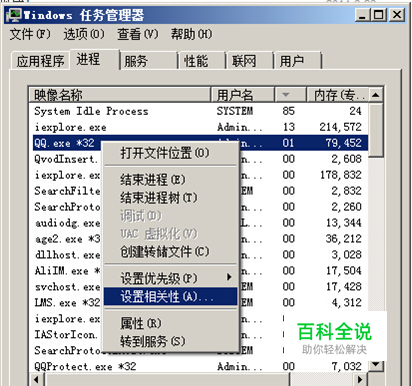Close the Task Manager window
Image resolution: width=412 pixels, height=386 pixels.
(397, 15)
